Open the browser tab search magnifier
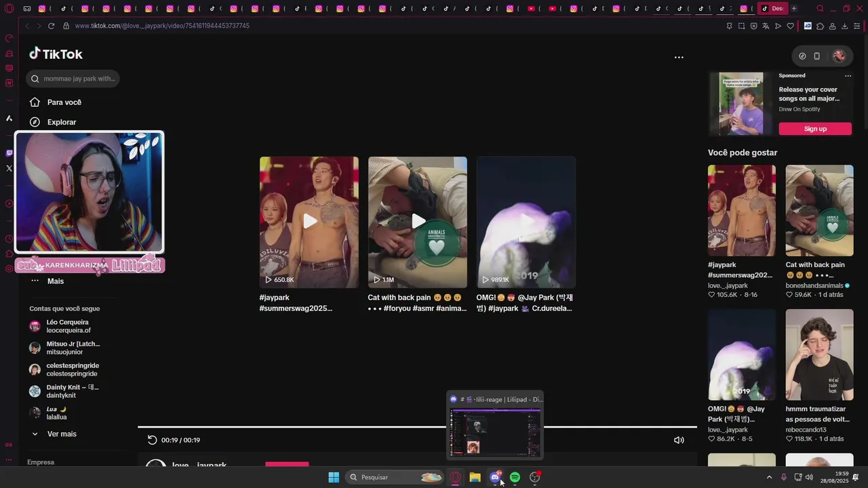Screen dimensions: 868x488 click(x=820, y=9)
